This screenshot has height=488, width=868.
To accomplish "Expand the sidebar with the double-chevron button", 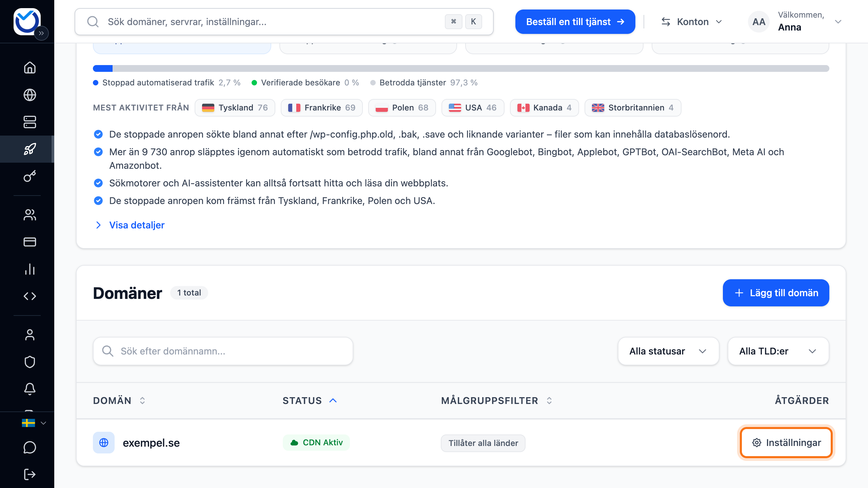I will click(x=41, y=33).
